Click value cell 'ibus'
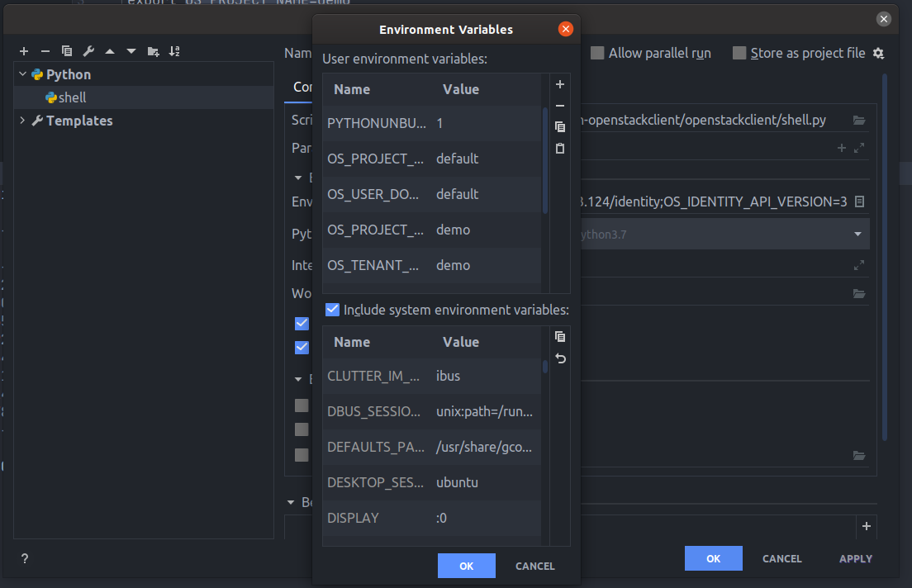912x588 pixels. pyautogui.click(x=448, y=376)
